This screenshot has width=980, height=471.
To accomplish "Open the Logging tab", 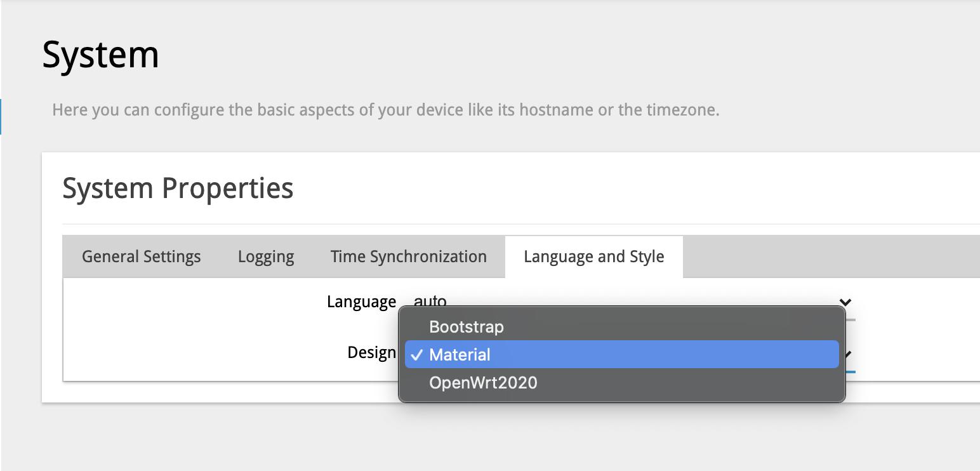I will [265, 256].
